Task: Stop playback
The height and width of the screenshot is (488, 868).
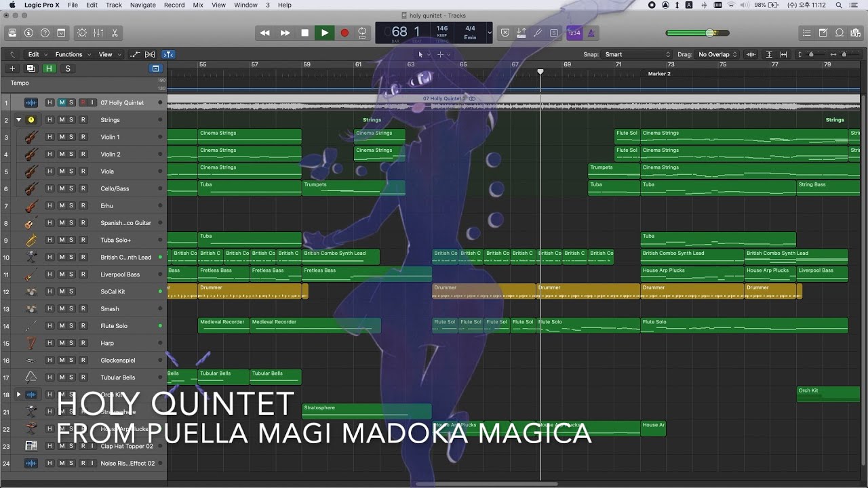Action: (304, 33)
